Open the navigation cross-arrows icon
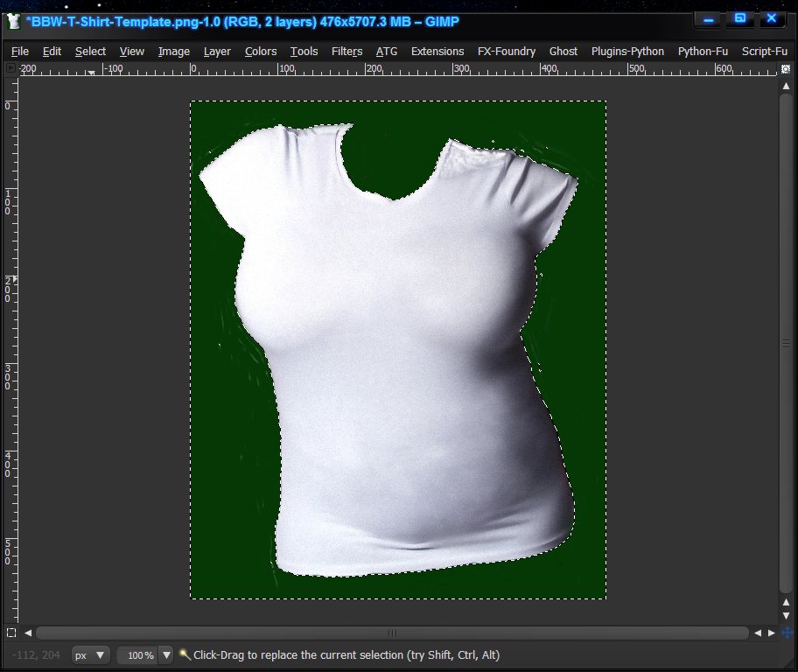 tap(787, 633)
